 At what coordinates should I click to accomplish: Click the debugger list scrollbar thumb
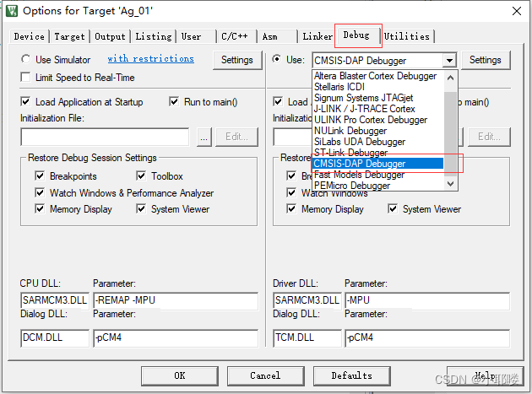(x=451, y=133)
